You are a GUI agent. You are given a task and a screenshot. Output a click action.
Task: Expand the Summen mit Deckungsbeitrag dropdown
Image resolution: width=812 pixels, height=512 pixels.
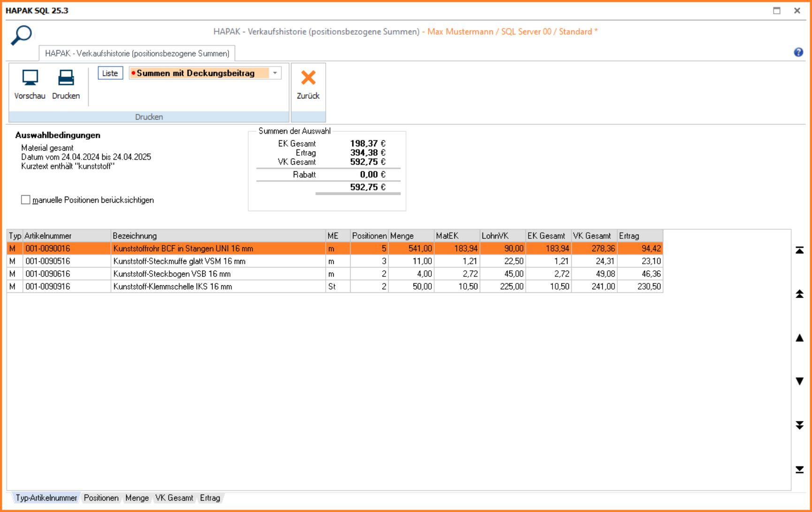click(275, 73)
